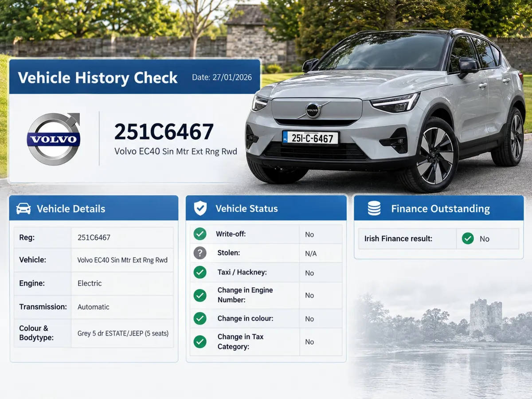
Task: Click the Vehicle History Check title
Action: coord(98,78)
